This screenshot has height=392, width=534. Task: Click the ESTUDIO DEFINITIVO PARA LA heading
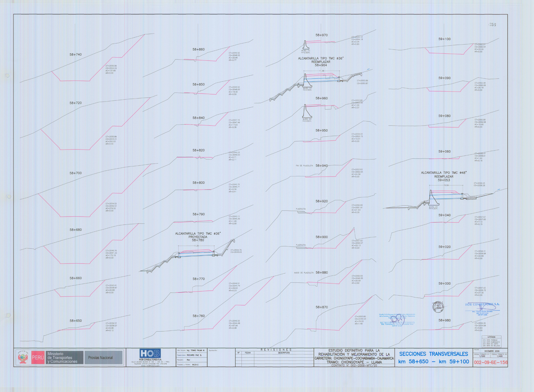pyautogui.click(x=354, y=350)
